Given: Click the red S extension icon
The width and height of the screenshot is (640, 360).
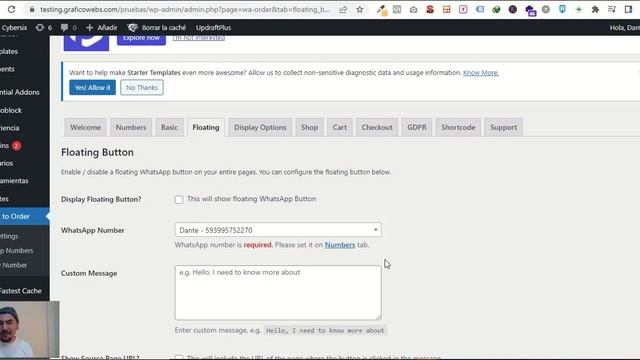Looking at the screenshot, I should pos(430,9).
